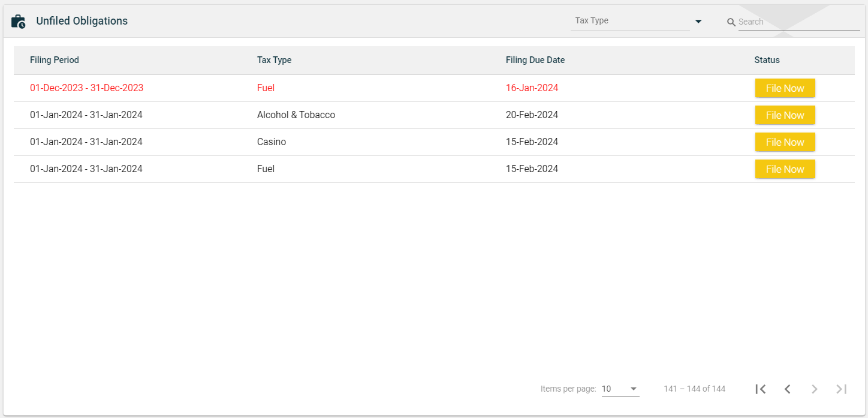Select the red 01-Dec-2023 filing period cell

[86, 88]
